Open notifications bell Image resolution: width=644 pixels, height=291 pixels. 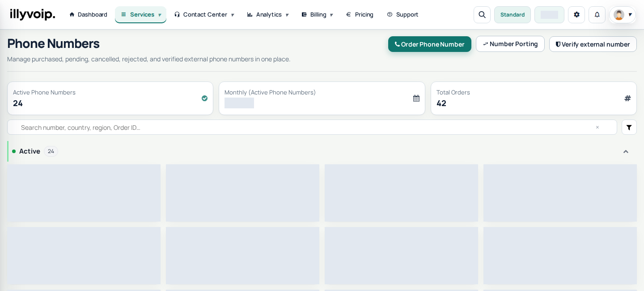[597, 15]
